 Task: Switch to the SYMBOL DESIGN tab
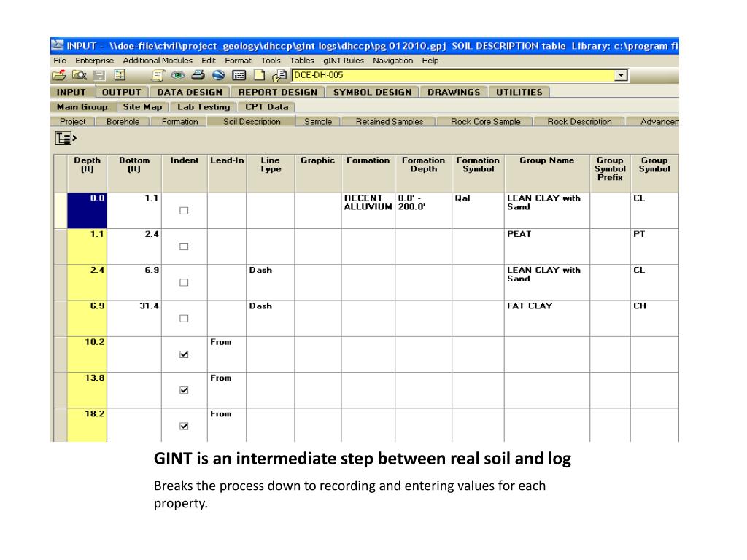[372, 92]
